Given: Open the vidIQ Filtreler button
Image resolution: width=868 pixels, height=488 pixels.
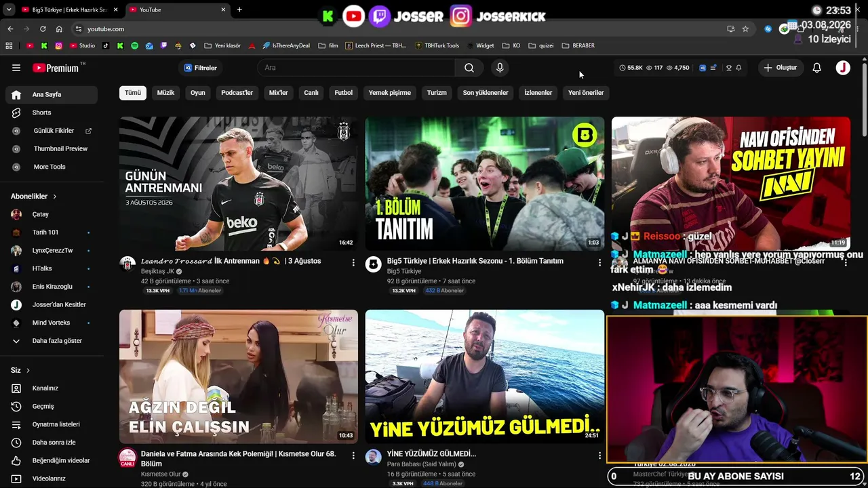Looking at the screenshot, I should point(201,68).
